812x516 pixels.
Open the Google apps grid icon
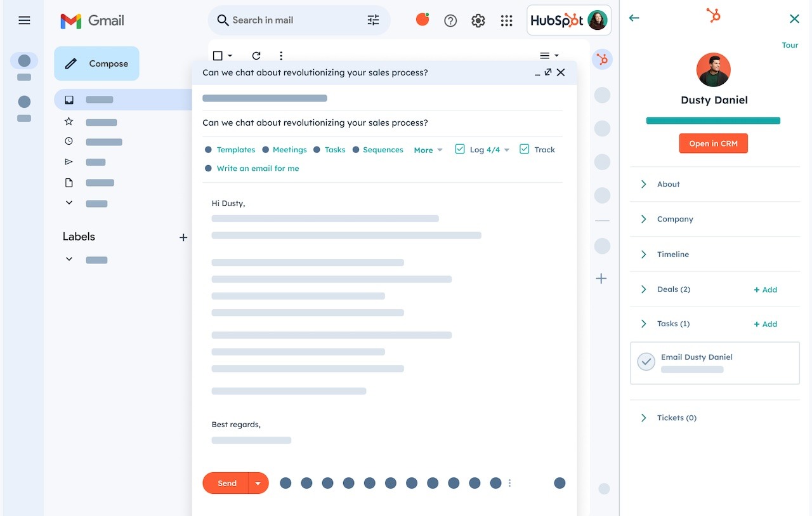tap(506, 21)
